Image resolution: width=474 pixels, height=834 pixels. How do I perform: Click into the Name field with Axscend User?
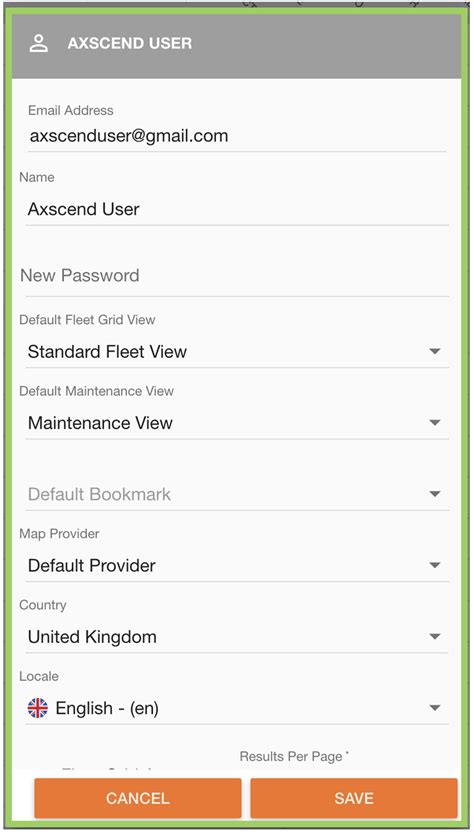pos(237,210)
